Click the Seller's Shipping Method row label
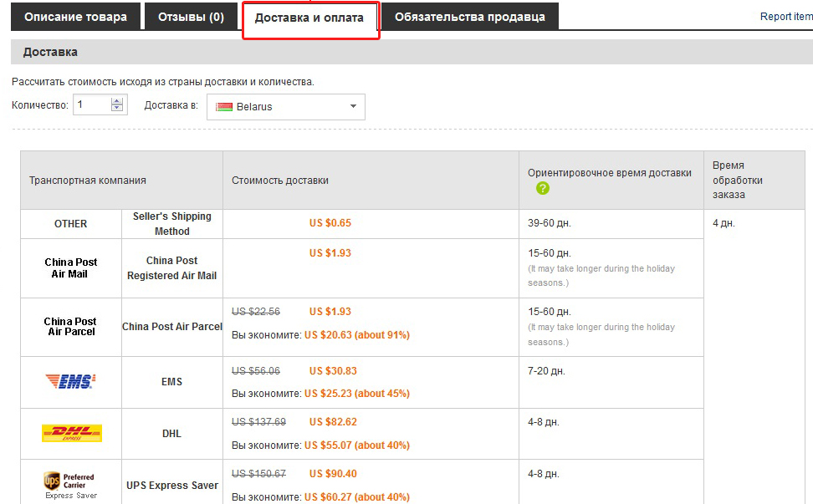This screenshot has width=813, height=504. pyautogui.click(x=171, y=224)
